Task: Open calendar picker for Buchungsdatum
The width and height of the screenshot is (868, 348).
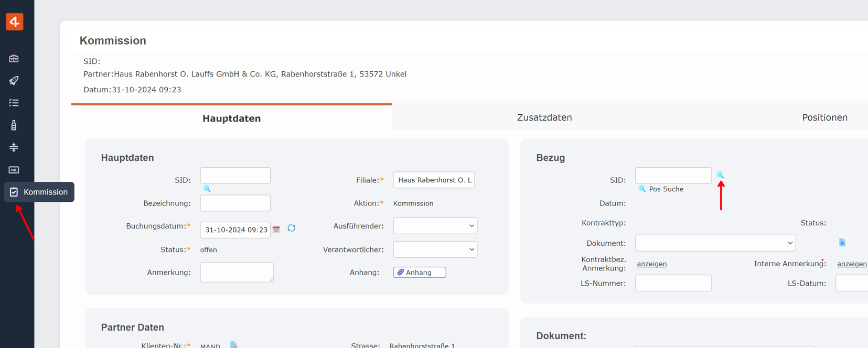Action: click(x=276, y=229)
